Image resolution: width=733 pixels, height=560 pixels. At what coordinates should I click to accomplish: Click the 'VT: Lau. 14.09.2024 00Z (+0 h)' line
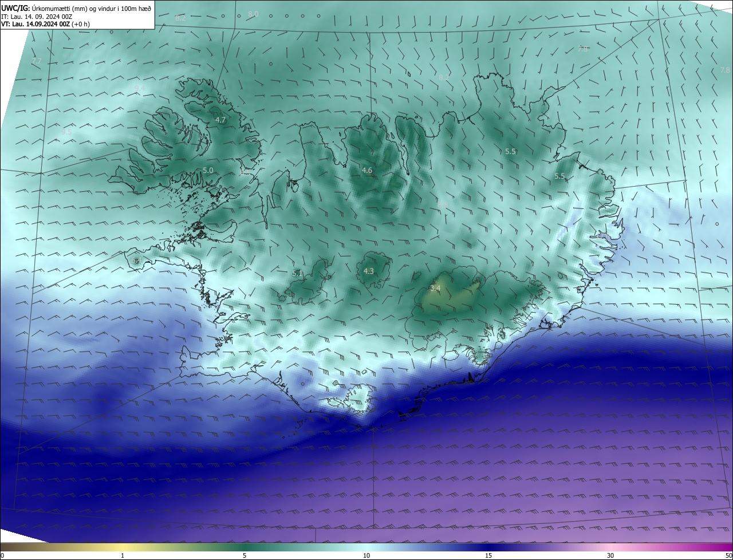tap(45, 24)
